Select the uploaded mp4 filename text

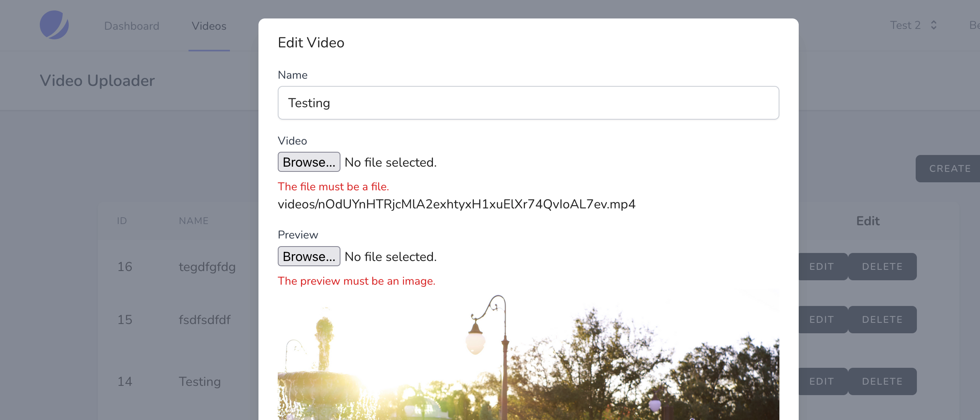pyautogui.click(x=456, y=204)
